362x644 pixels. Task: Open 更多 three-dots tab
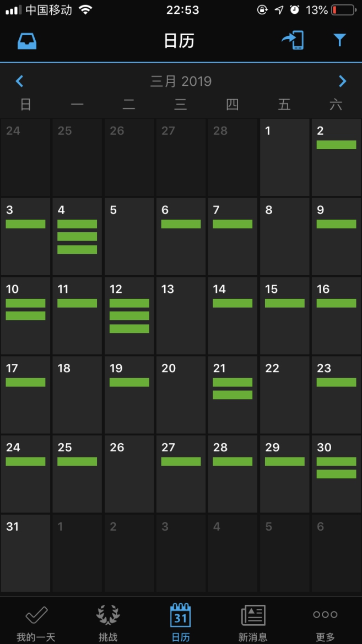(x=325, y=622)
